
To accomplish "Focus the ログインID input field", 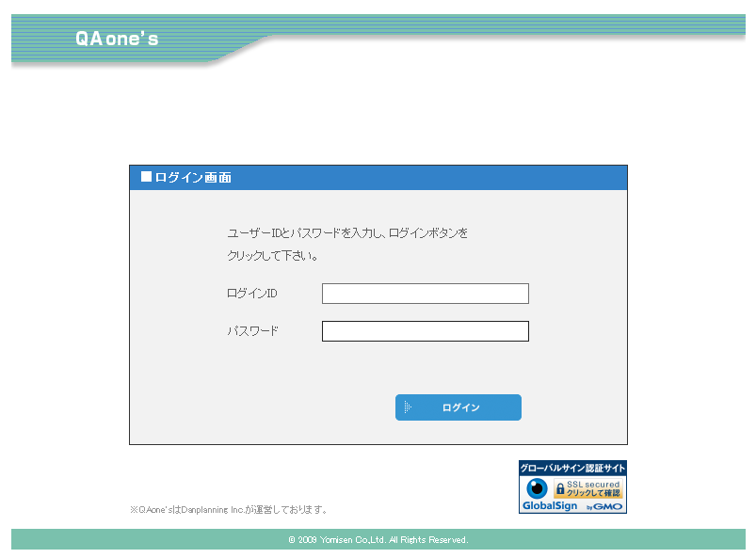I will point(425,294).
